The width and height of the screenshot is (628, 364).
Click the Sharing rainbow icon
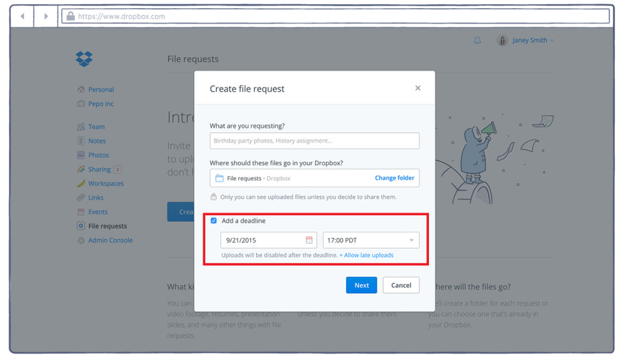[x=81, y=169]
